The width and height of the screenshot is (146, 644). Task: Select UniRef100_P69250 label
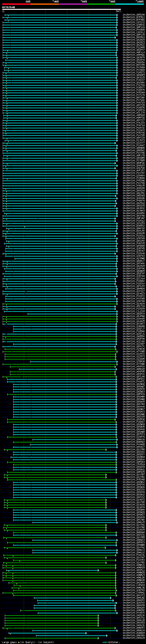pyautogui.click(x=134, y=63)
